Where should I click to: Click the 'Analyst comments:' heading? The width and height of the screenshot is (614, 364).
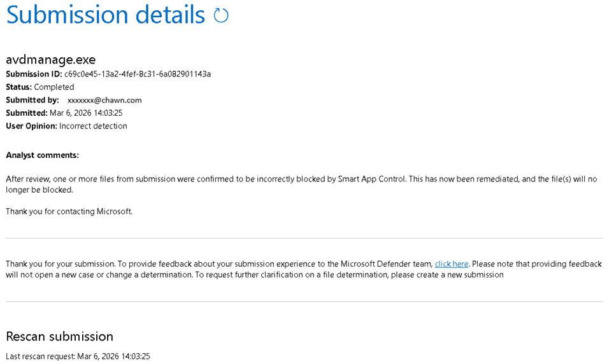point(42,155)
